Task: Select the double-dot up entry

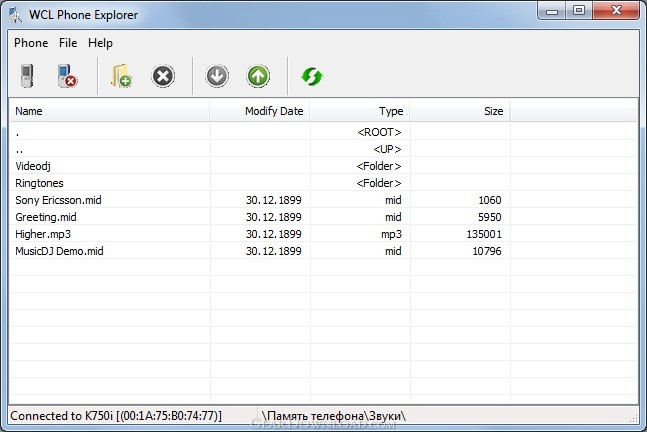Action: point(324,149)
